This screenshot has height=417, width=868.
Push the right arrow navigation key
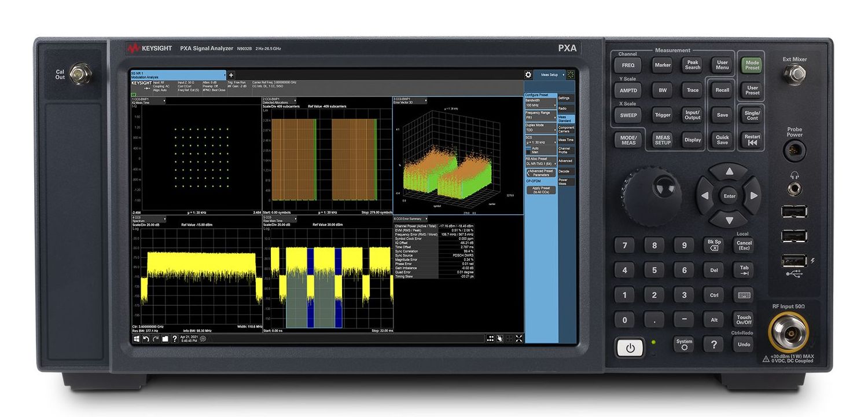pos(753,196)
